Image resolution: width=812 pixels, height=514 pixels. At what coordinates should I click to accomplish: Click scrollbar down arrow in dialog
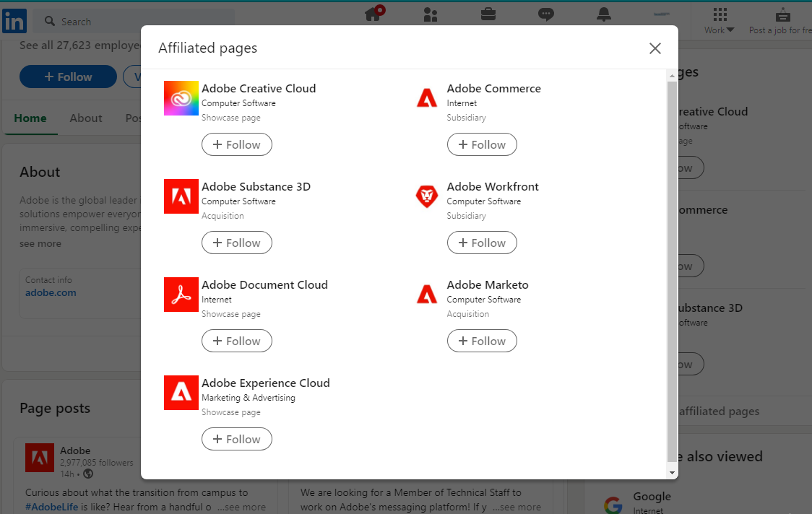click(672, 473)
